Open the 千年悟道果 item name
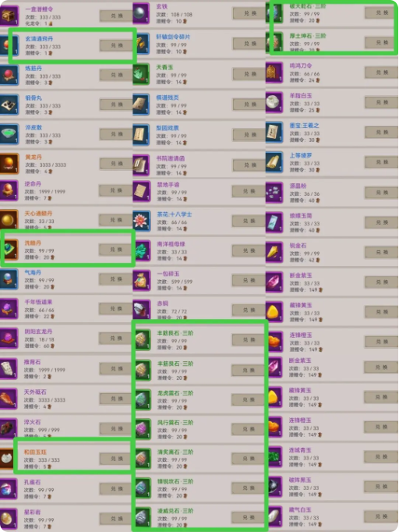This screenshot has height=532, width=399. click(38, 302)
